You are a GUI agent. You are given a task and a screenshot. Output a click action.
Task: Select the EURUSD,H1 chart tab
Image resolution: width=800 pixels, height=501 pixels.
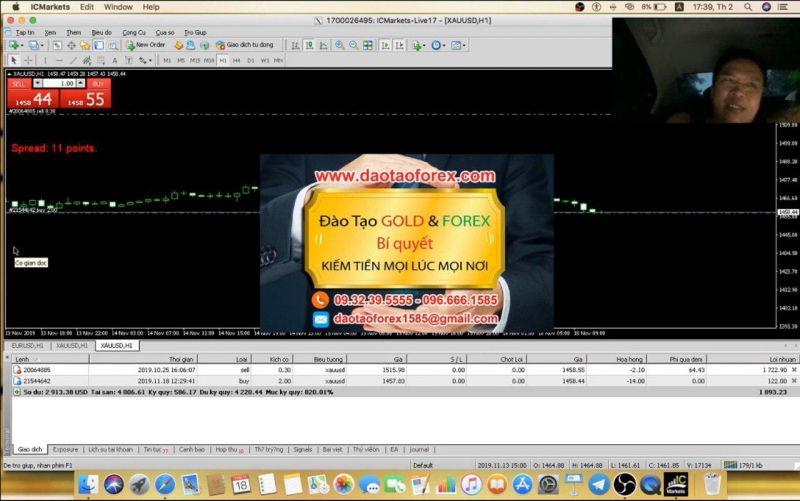[x=26, y=345]
